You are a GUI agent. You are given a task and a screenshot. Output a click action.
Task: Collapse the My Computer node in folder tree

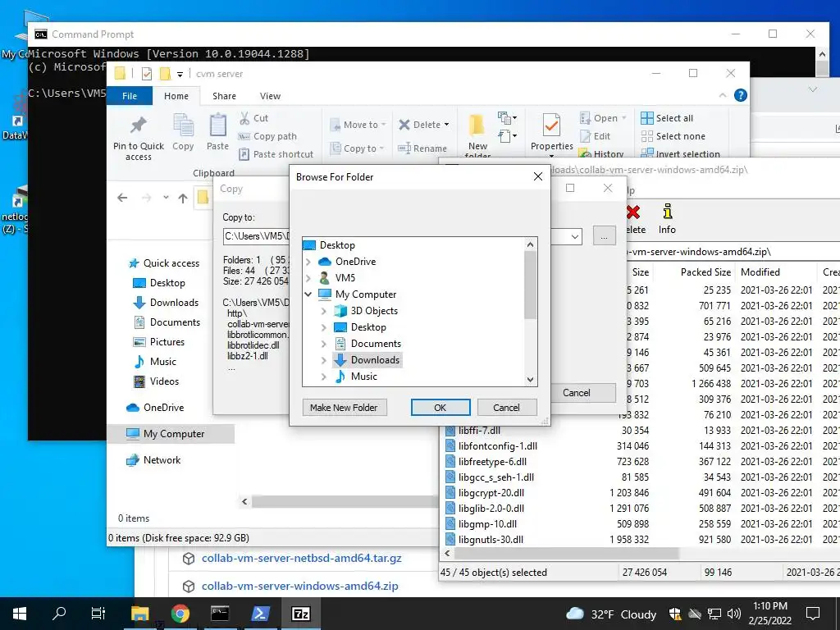pyautogui.click(x=308, y=294)
